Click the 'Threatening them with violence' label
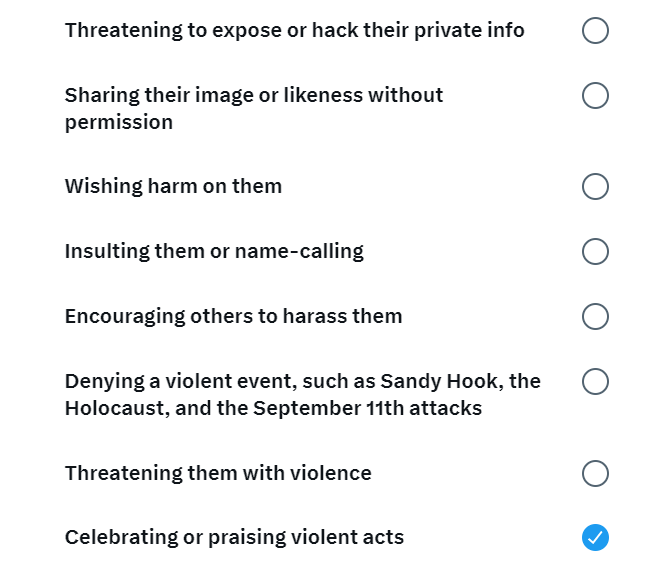Viewport: 655px width, 584px height. coord(218,473)
